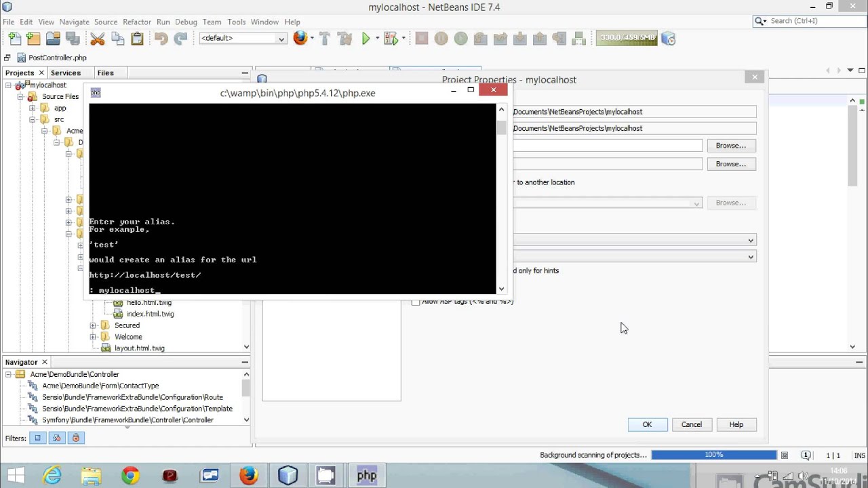Switch to the Files tab

click(x=105, y=73)
